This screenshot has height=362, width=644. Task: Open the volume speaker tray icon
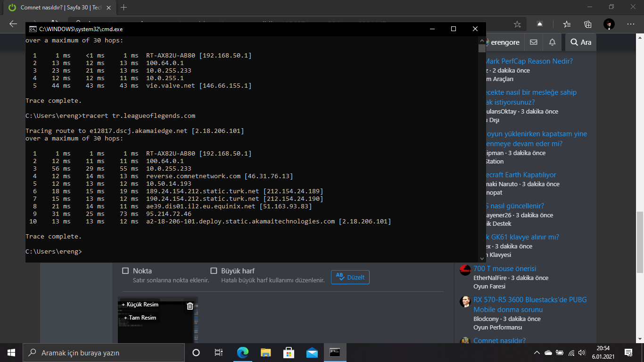click(582, 353)
